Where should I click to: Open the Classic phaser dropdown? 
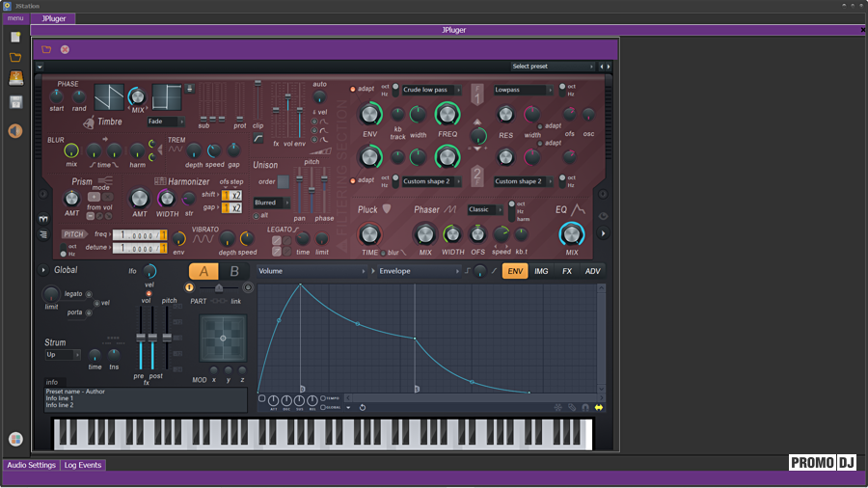484,209
